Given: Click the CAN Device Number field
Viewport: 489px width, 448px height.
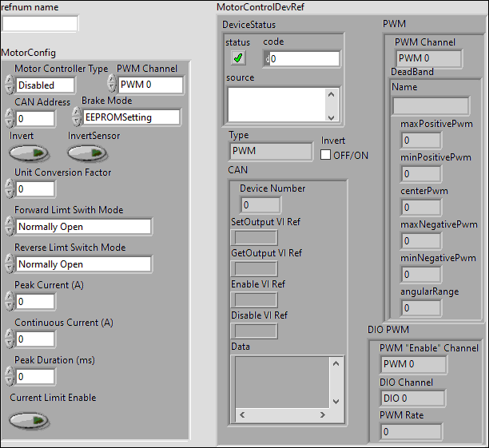Looking at the screenshot, I should (260, 205).
